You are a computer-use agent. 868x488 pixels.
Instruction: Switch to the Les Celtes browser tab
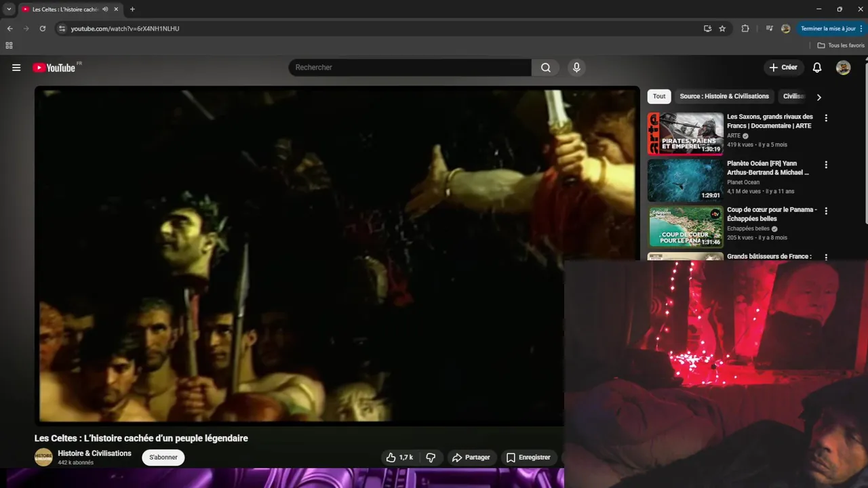[65, 9]
